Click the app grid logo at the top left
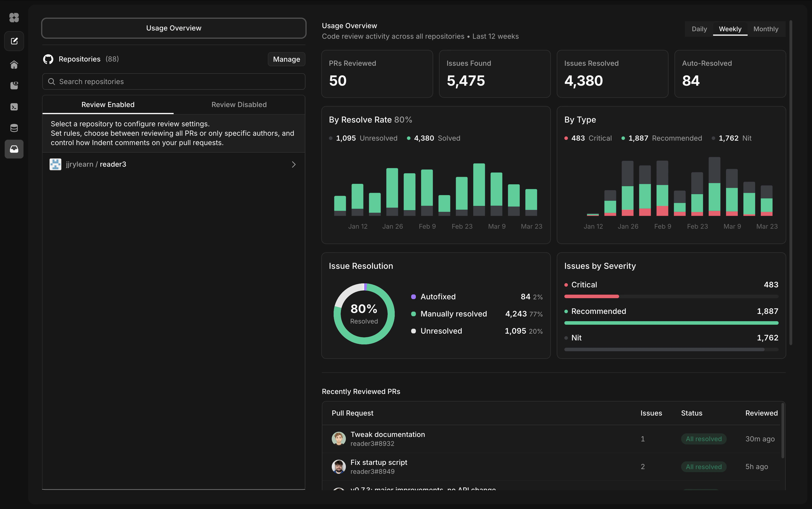The height and width of the screenshot is (509, 812). pos(14,18)
